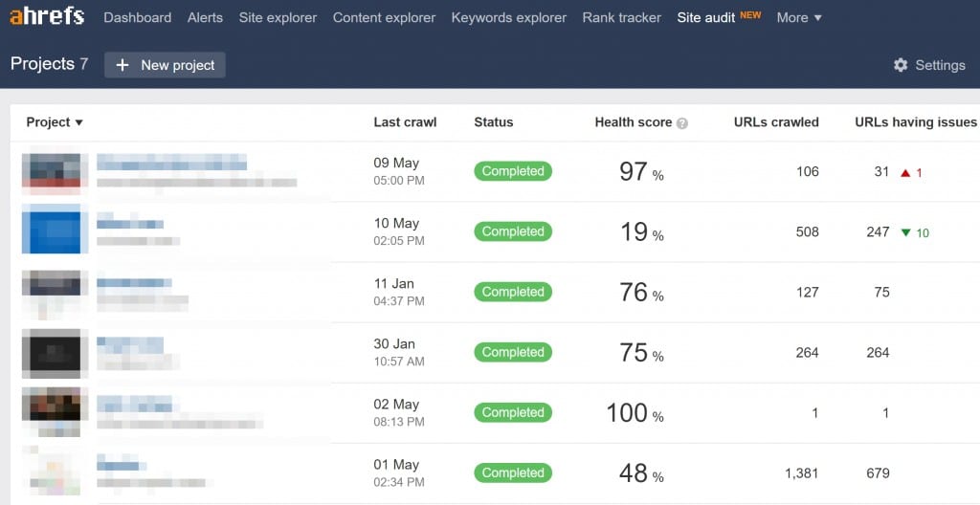Screen dimensions: 980x505
Task: Click Completed badge for 11 Jan crawl
Action: click(513, 292)
